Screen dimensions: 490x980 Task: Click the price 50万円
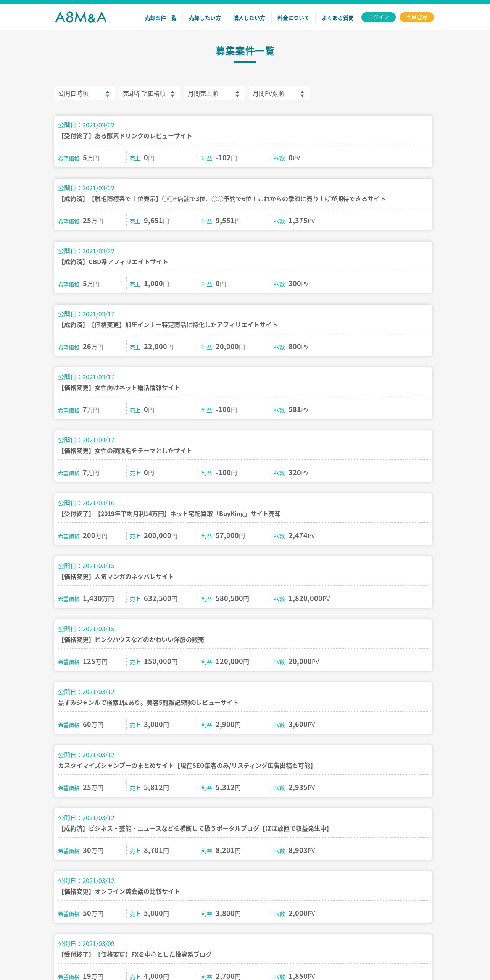[93, 914]
